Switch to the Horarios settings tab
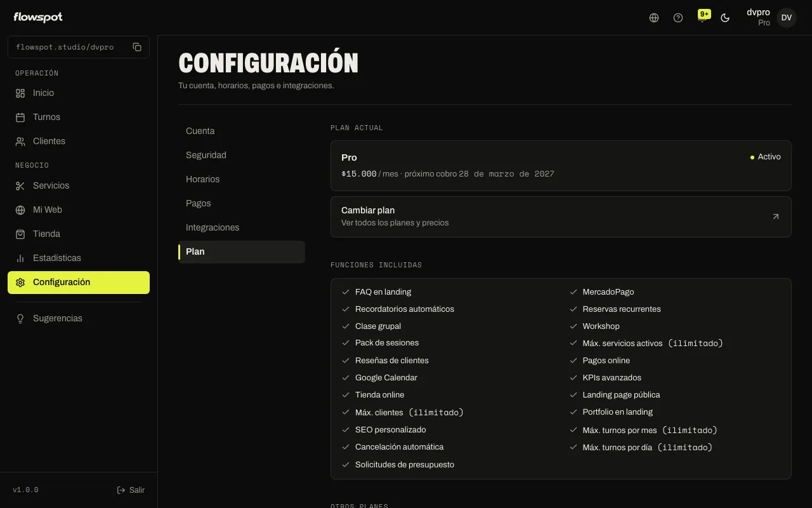The width and height of the screenshot is (812, 508). (242, 179)
